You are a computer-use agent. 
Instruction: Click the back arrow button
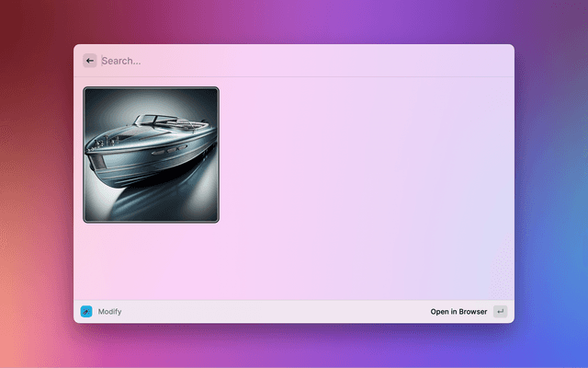pyautogui.click(x=90, y=61)
